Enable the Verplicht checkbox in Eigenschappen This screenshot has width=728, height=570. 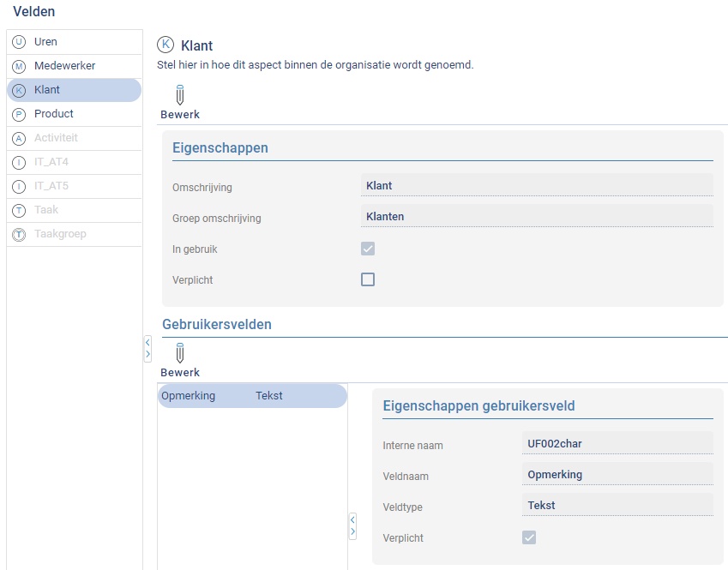click(368, 279)
